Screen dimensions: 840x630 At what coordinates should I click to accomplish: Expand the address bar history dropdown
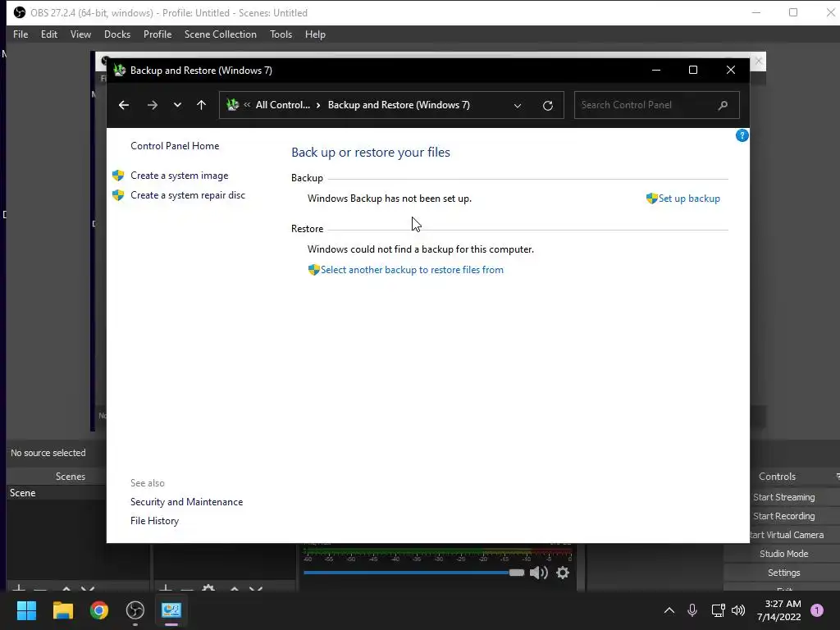click(x=518, y=106)
